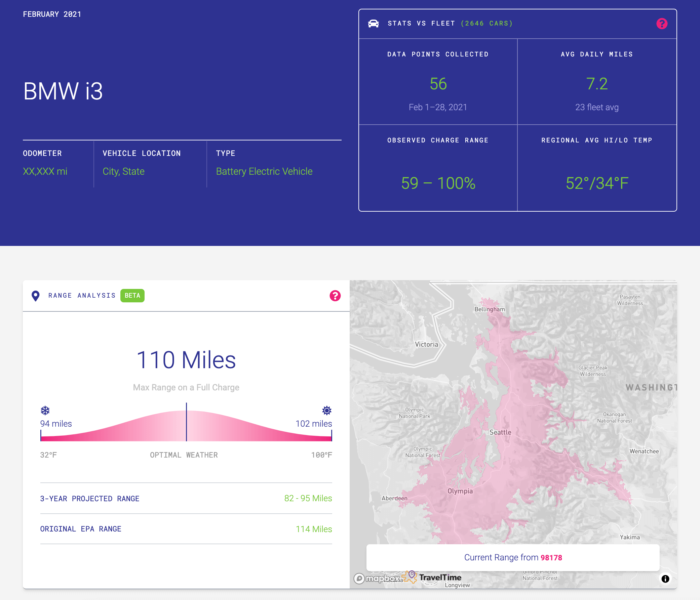Click the 56 data points value
The image size is (700, 600).
tap(438, 84)
